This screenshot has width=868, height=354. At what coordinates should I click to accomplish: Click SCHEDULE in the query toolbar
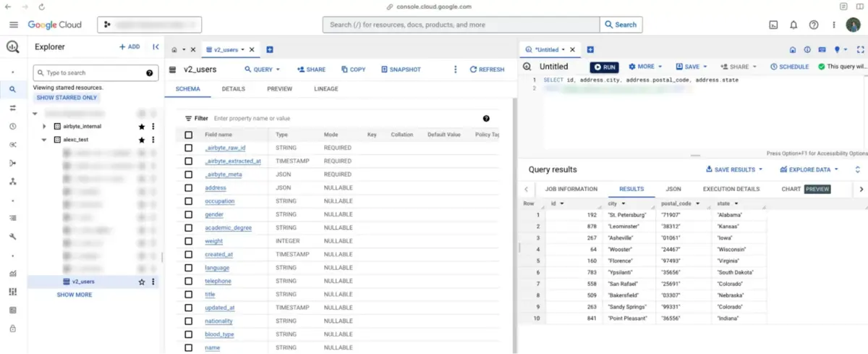tap(789, 67)
